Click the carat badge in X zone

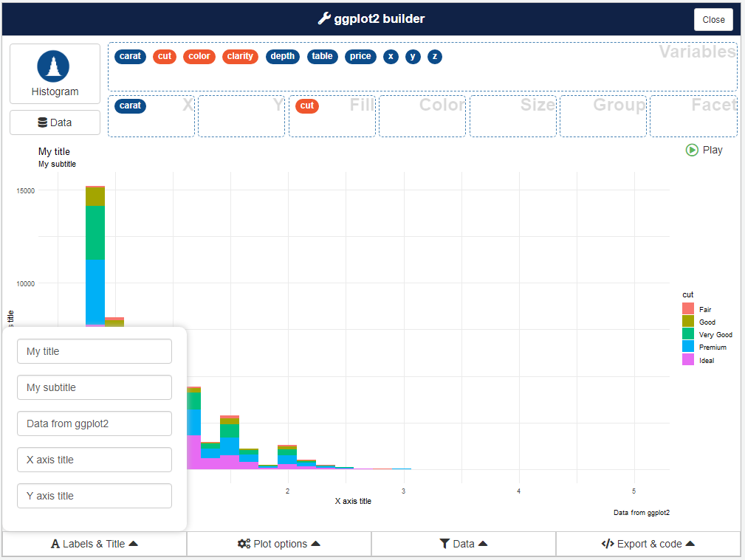coord(130,106)
